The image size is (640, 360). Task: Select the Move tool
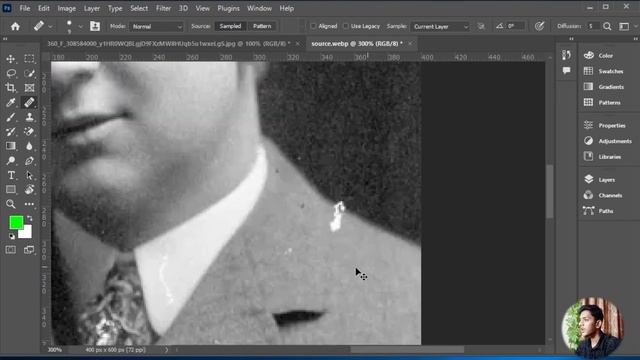(11, 59)
